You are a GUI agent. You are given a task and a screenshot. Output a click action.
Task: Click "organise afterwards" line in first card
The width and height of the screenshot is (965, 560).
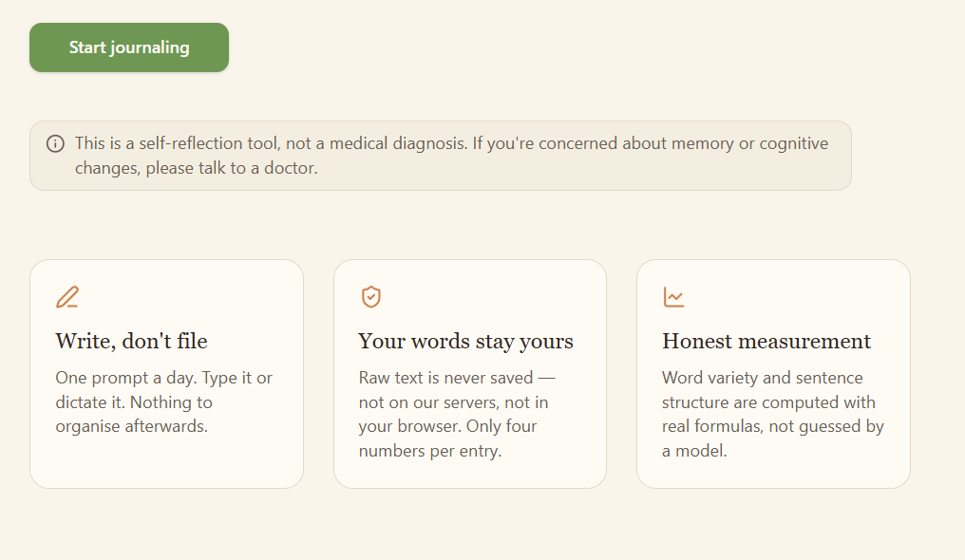pos(132,426)
